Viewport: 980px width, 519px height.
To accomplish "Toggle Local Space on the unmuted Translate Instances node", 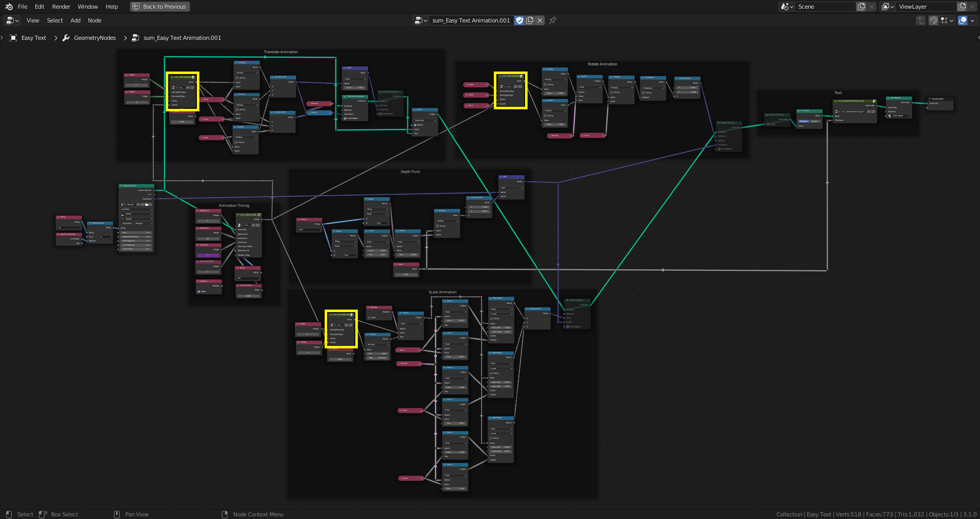I will 345,119.
